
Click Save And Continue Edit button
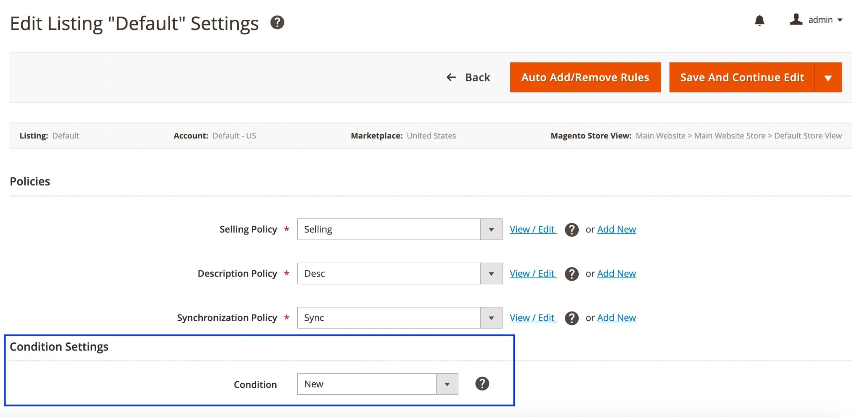[x=742, y=77]
